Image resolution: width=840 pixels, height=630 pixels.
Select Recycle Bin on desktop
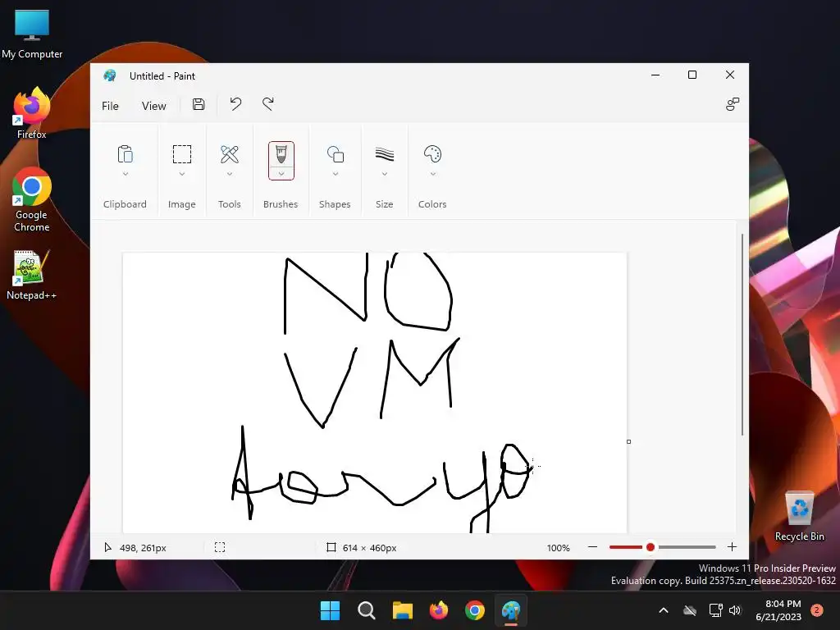click(x=799, y=517)
